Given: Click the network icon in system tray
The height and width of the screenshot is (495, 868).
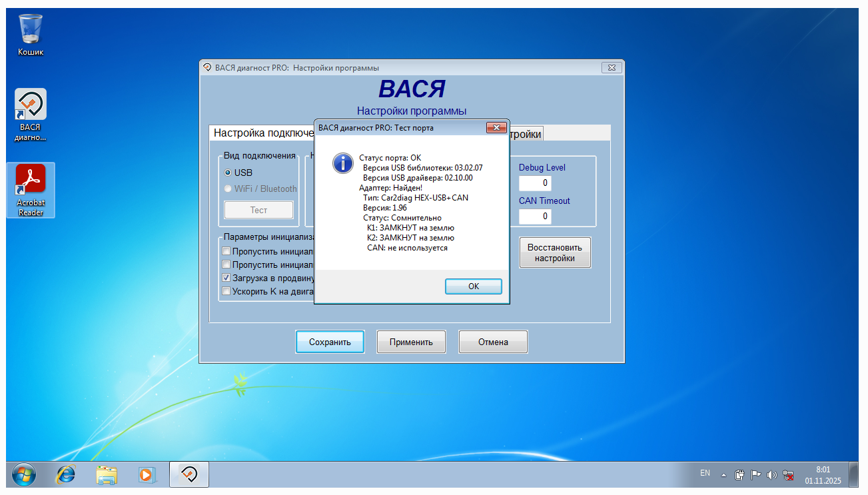Looking at the screenshot, I should click(789, 475).
